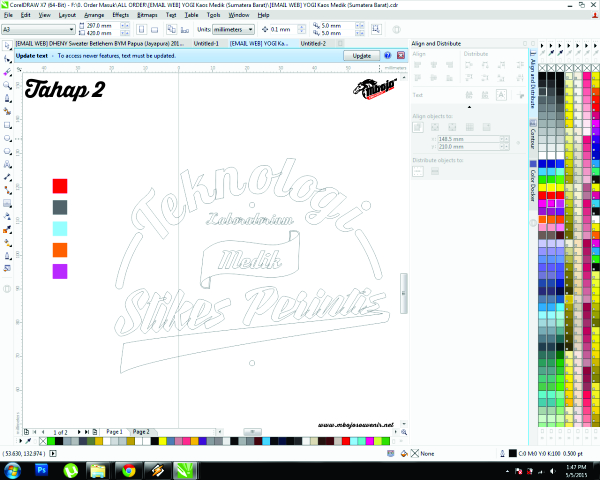This screenshot has width=600, height=480.
Task: Select the Interactive Fill tool
Action: [7, 242]
